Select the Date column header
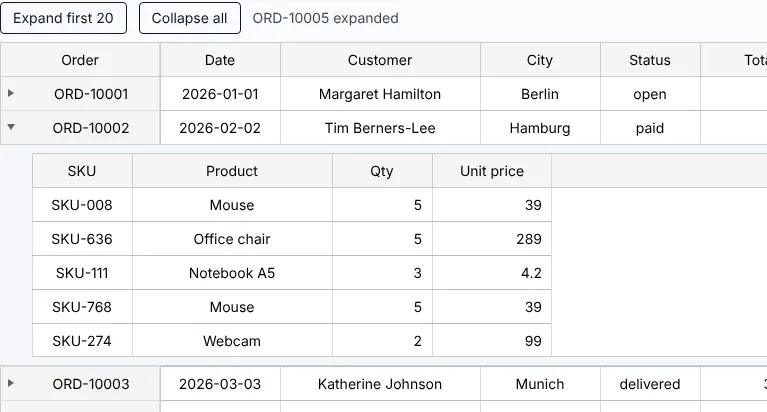Screen dimensions: 767x412 pyautogui.click(x=220, y=60)
